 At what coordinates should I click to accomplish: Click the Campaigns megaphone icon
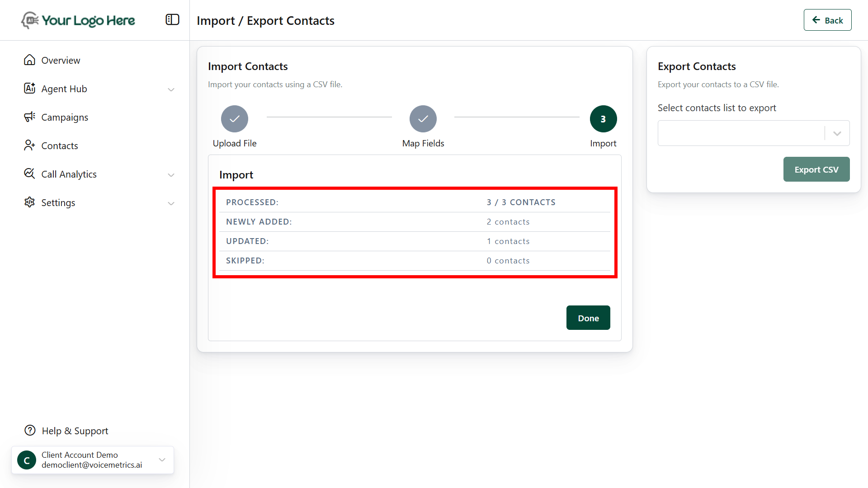point(29,117)
